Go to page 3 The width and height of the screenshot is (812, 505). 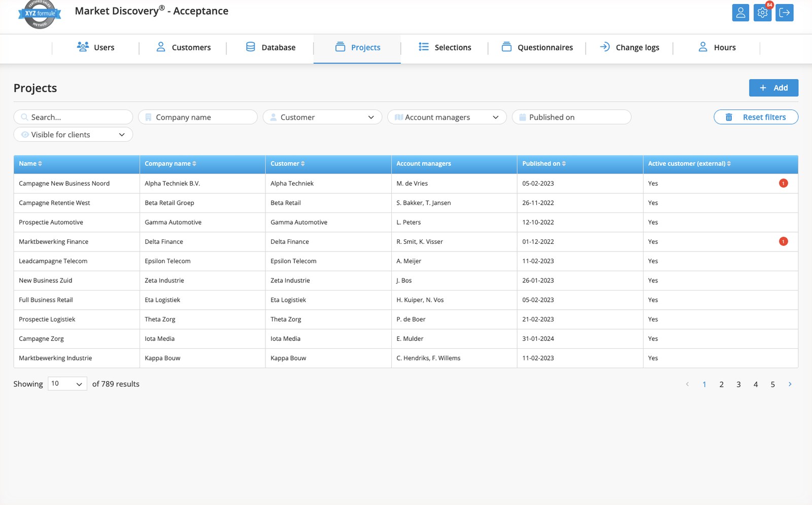pos(738,384)
